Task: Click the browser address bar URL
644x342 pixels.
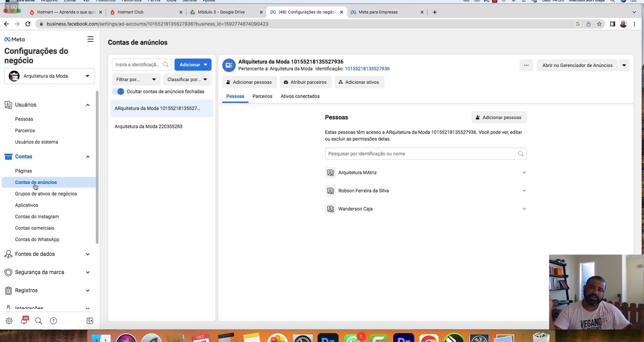Action: (157, 24)
